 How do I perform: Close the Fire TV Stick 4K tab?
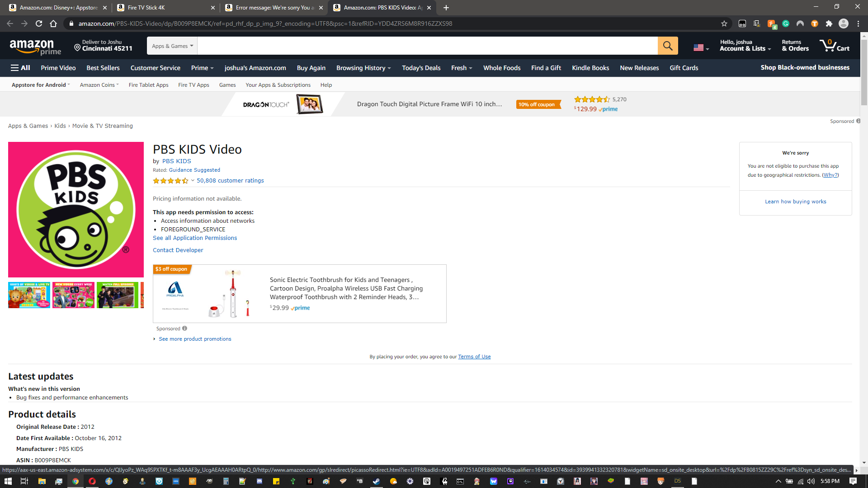point(213,8)
